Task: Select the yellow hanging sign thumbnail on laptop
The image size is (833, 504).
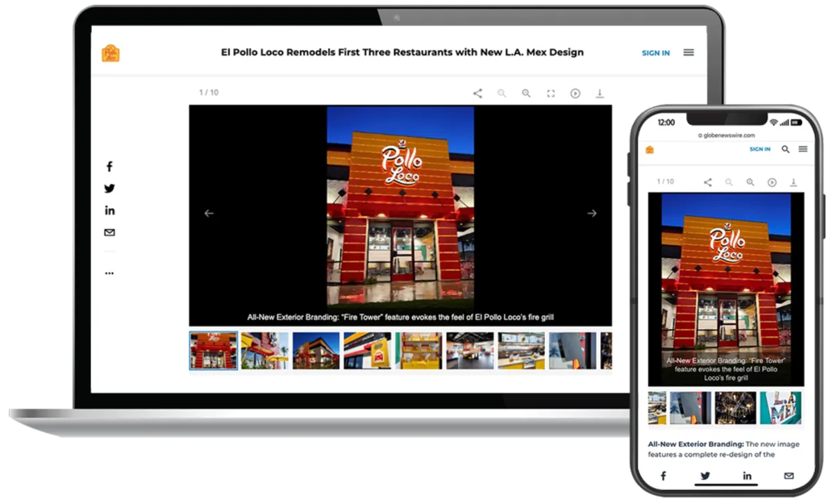Action: tap(367, 351)
